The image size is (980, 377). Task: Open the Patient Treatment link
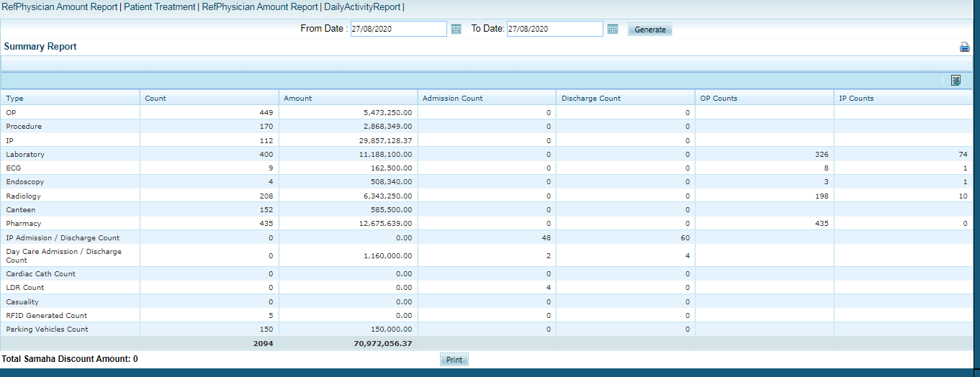159,7
